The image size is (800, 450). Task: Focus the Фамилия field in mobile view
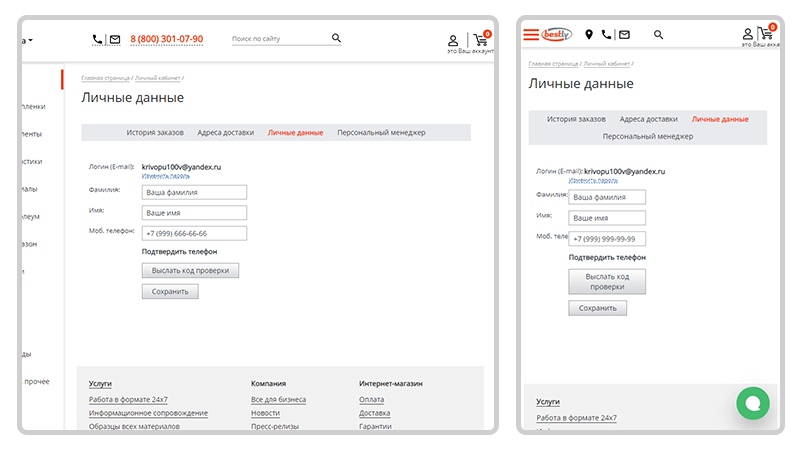pyautogui.click(x=607, y=197)
